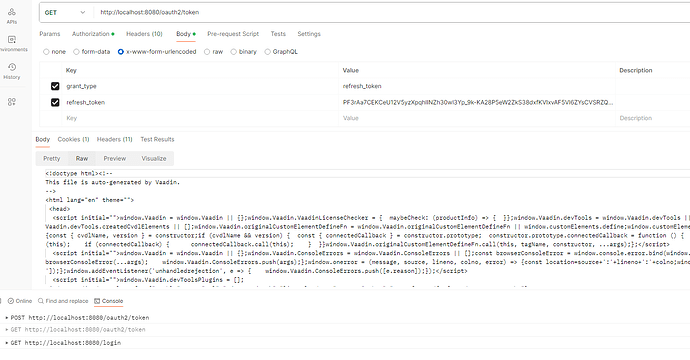Uncheck the grant_type parameter row
Screen dimensions: 690x360
55,86
